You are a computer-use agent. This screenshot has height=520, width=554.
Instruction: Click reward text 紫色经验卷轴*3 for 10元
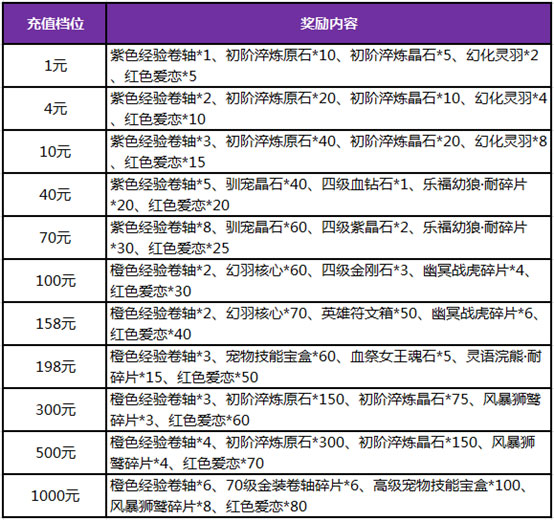[161, 141]
